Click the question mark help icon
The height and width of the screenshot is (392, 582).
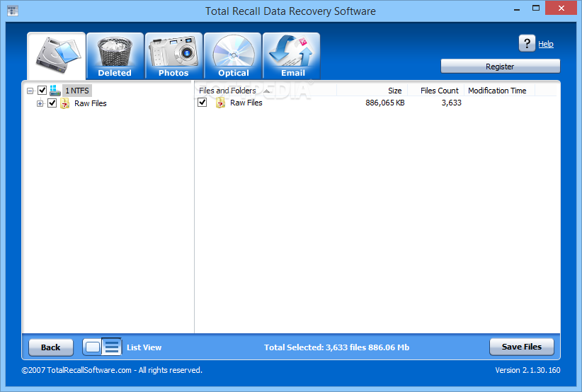tap(527, 43)
